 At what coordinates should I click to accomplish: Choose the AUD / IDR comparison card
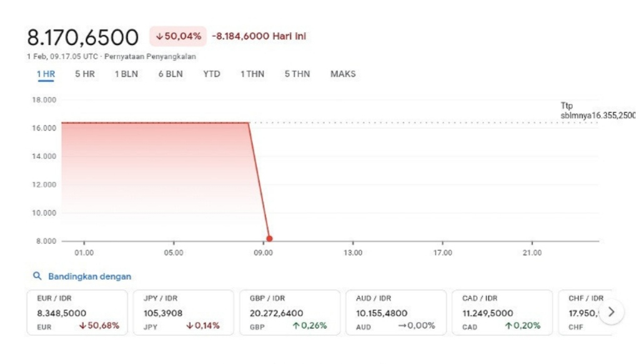click(396, 312)
